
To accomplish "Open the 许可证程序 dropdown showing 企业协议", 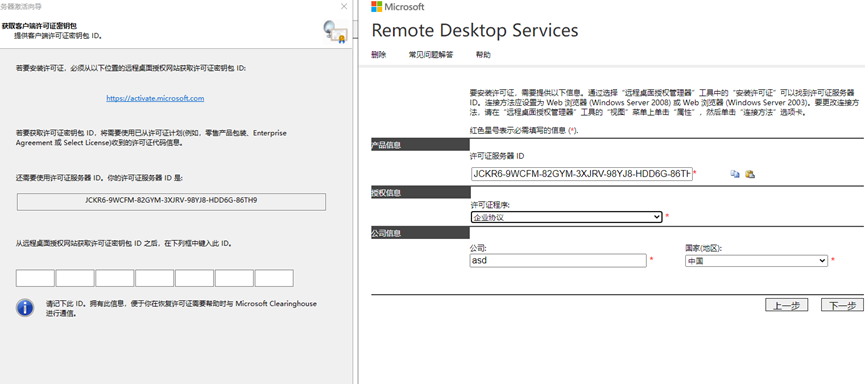I will coord(566,217).
